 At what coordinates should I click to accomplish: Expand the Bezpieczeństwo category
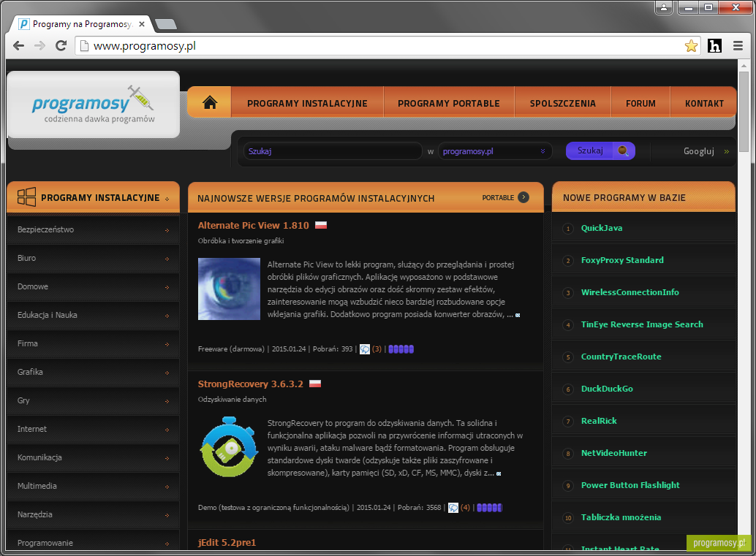(93, 230)
